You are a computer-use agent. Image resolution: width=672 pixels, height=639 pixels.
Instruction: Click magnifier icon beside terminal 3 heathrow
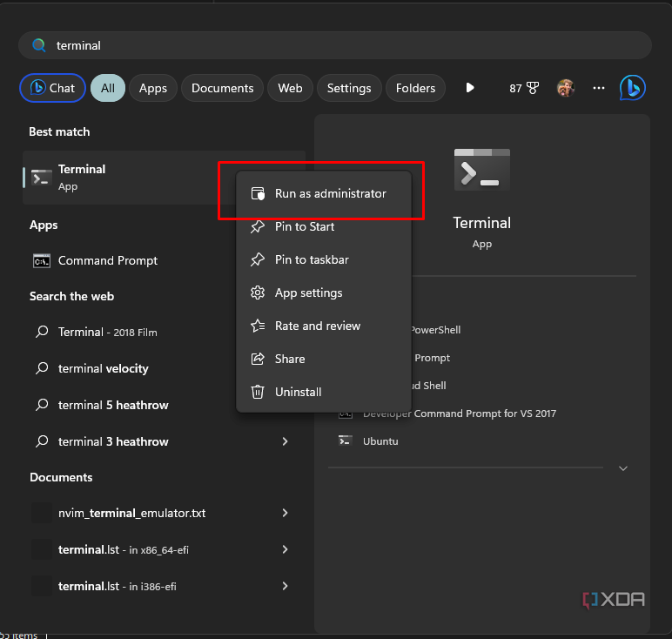(x=42, y=441)
